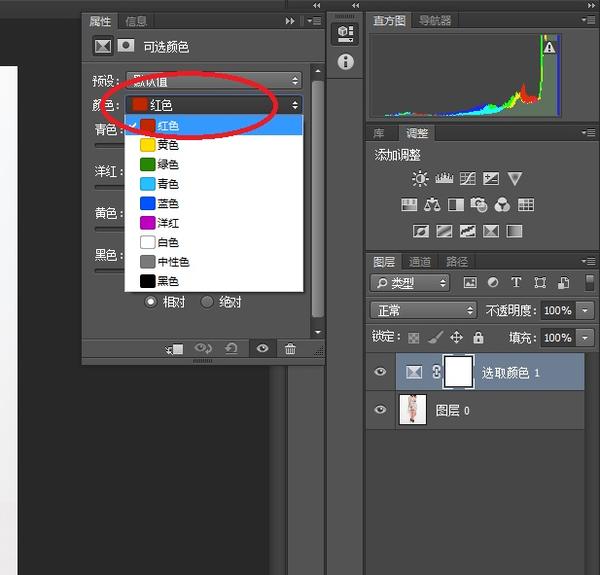Image resolution: width=600 pixels, height=575 pixels.
Task: Open the histogram panel flyout menu
Action: click(x=589, y=20)
